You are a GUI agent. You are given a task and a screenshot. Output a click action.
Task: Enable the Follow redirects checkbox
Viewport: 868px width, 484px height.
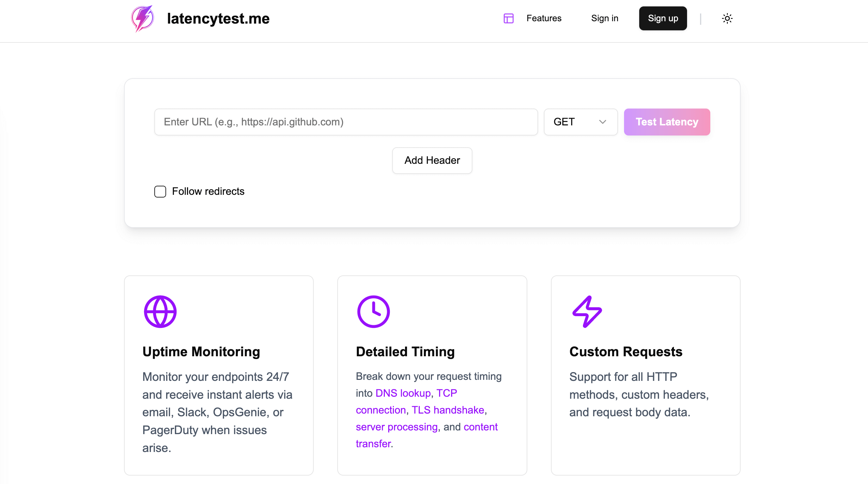pos(160,191)
